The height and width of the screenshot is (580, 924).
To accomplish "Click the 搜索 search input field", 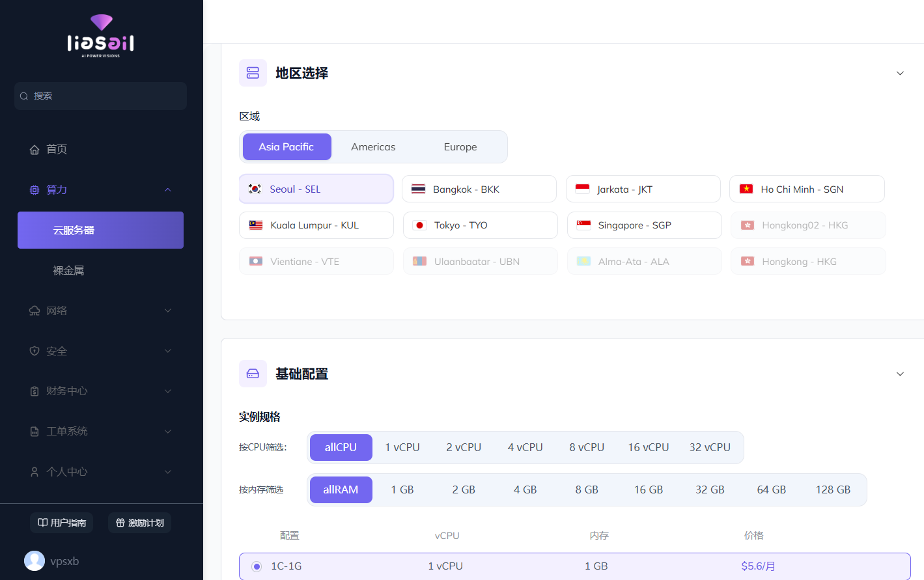I will click(x=100, y=95).
